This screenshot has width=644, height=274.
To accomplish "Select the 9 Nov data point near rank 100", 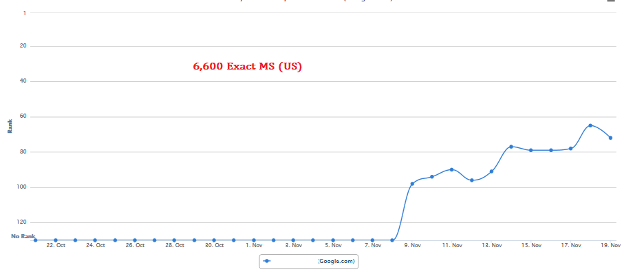I will (412, 184).
